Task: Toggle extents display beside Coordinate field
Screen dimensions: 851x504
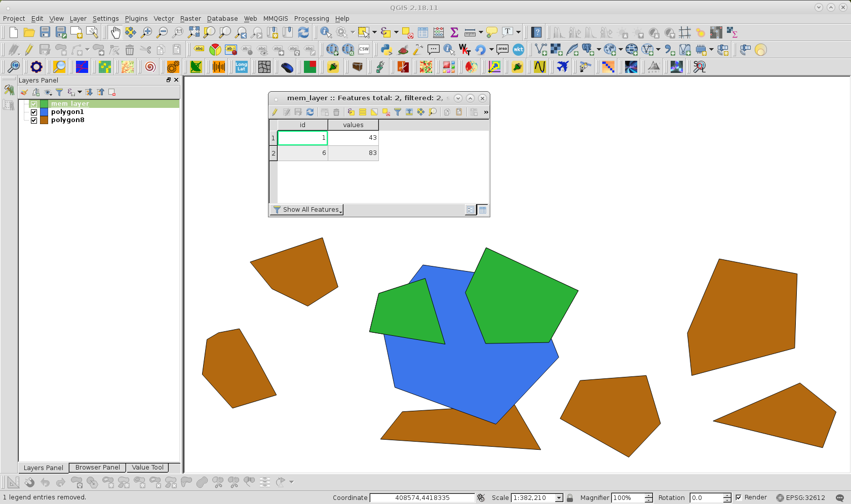Action: (481, 498)
